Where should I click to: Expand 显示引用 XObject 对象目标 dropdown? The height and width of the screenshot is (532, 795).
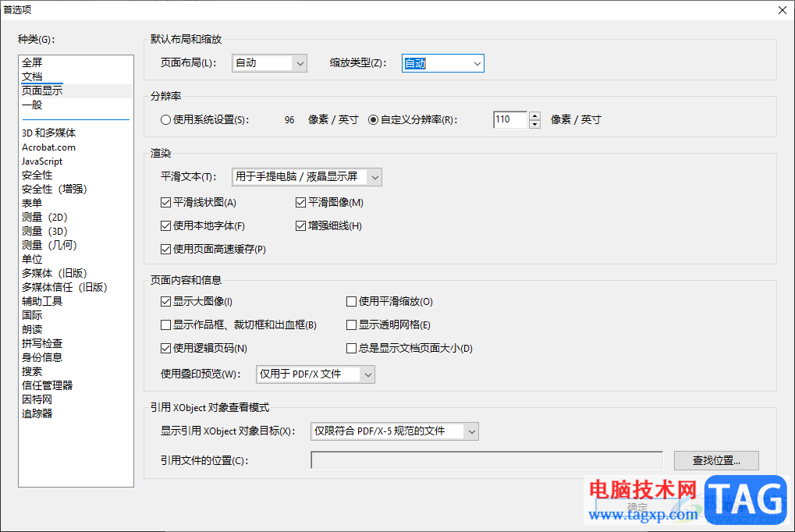pyautogui.click(x=395, y=431)
